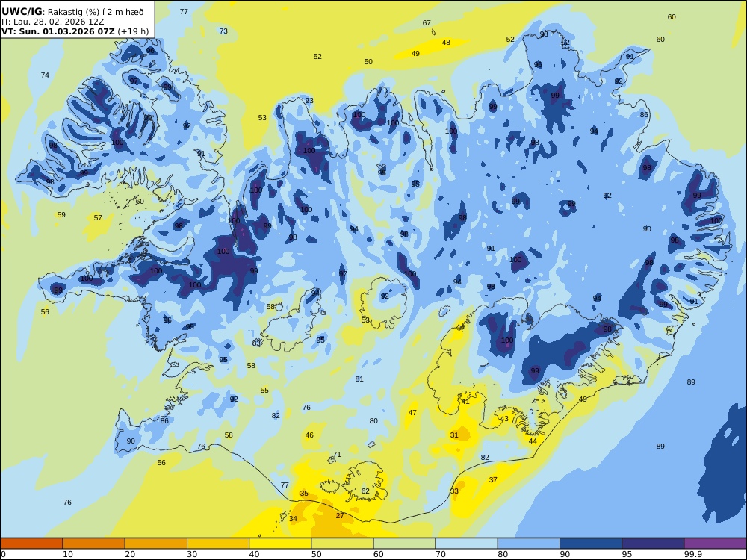Click the map humidity value '71'
Screen dimensions: 747x560
tap(338, 454)
